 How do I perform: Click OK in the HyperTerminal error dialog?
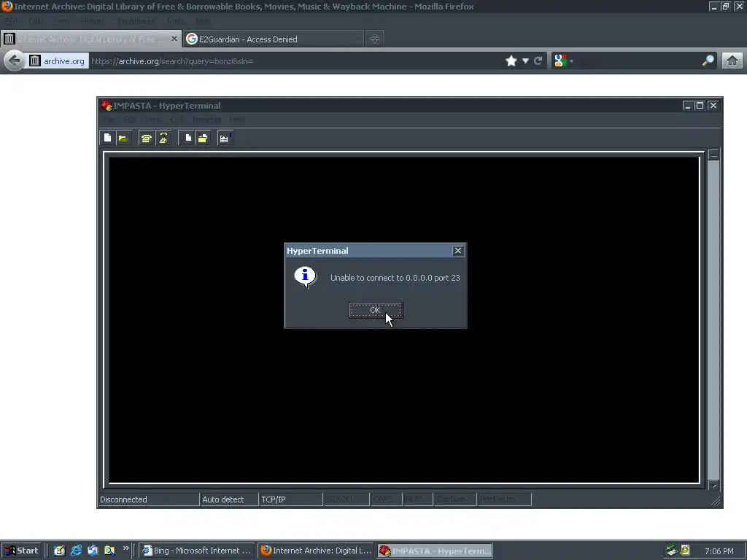pyautogui.click(x=376, y=310)
